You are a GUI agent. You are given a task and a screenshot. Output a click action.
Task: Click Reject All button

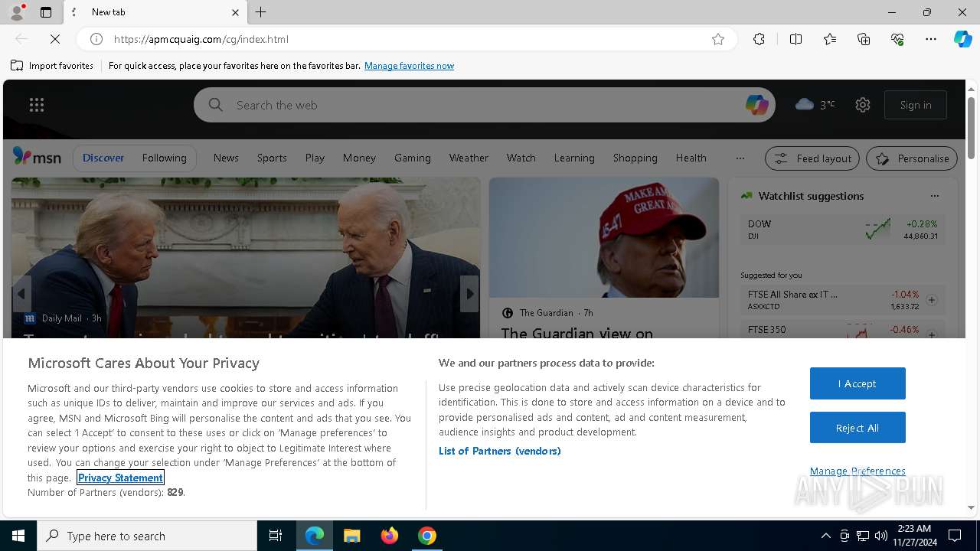[857, 428]
